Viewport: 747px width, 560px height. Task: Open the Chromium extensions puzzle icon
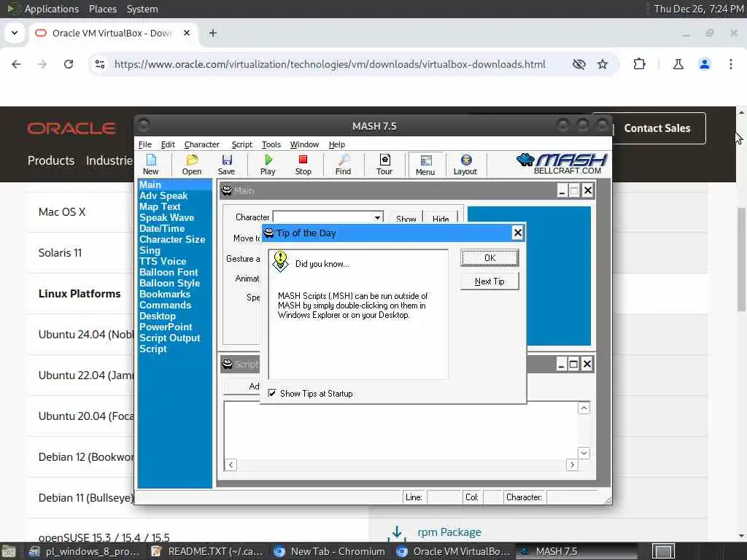tap(639, 64)
